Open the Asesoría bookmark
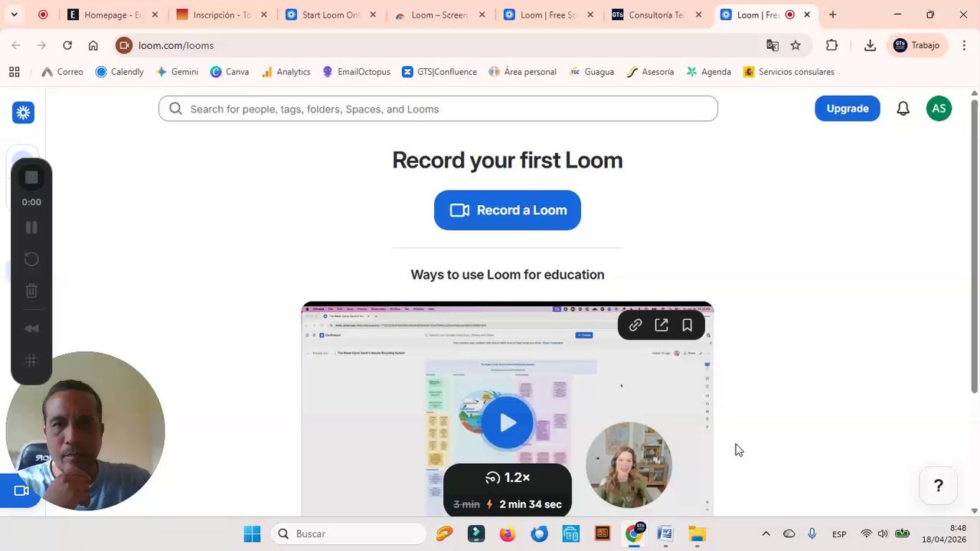The width and height of the screenshot is (980, 551). 650,72
